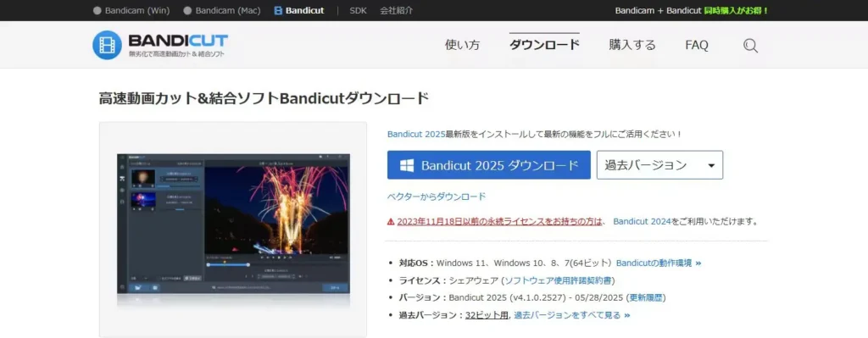The height and width of the screenshot is (338, 868).
Task: Click the red warning triangle icon
Action: pos(391,221)
